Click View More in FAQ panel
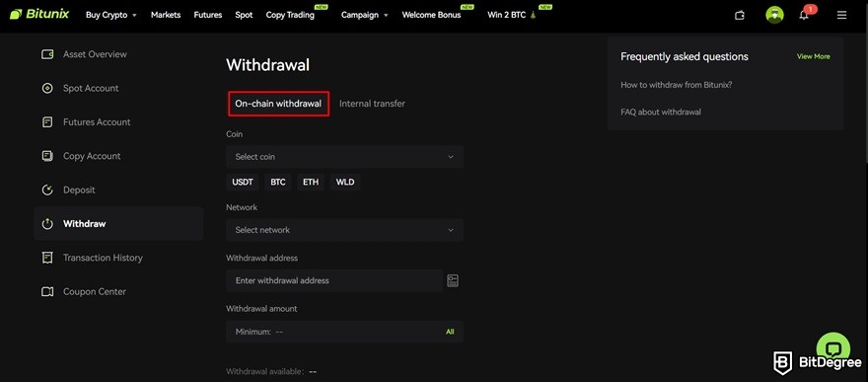This screenshot has width=868, height=382. [x=813, y=56]
